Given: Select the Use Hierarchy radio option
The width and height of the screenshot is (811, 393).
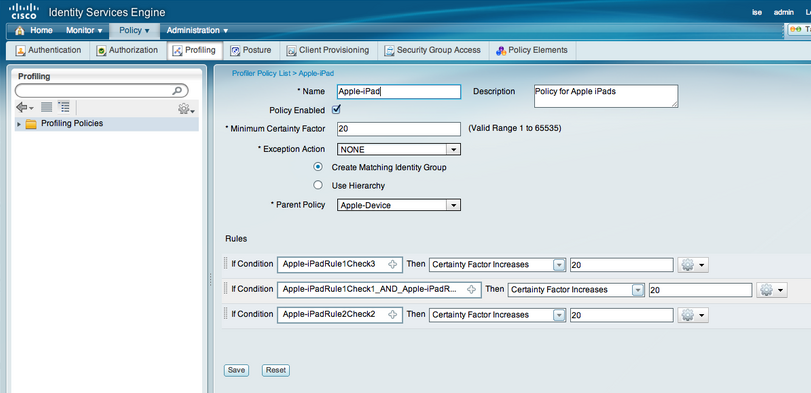Looking at the screenshot, I should point(319,185).
